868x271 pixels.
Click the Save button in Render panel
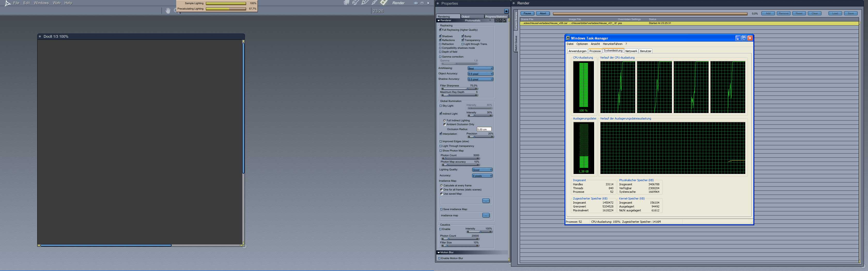[x=851, y=13]
